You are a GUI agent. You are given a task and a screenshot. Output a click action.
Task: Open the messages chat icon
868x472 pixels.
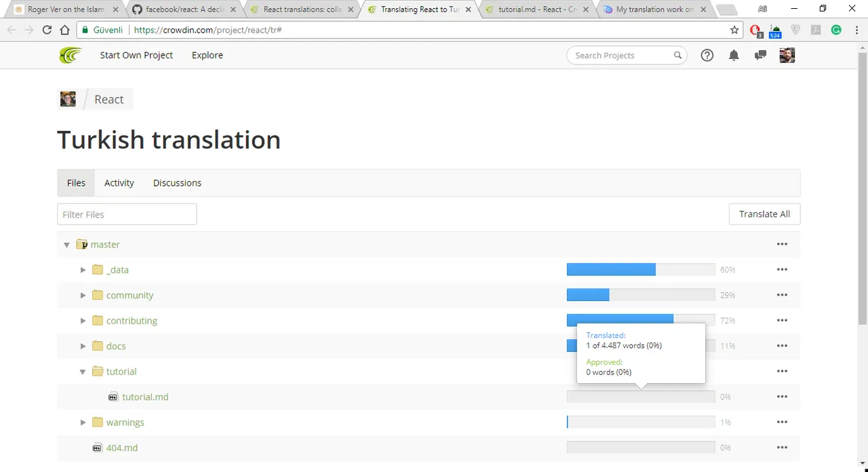click(760, 56)
